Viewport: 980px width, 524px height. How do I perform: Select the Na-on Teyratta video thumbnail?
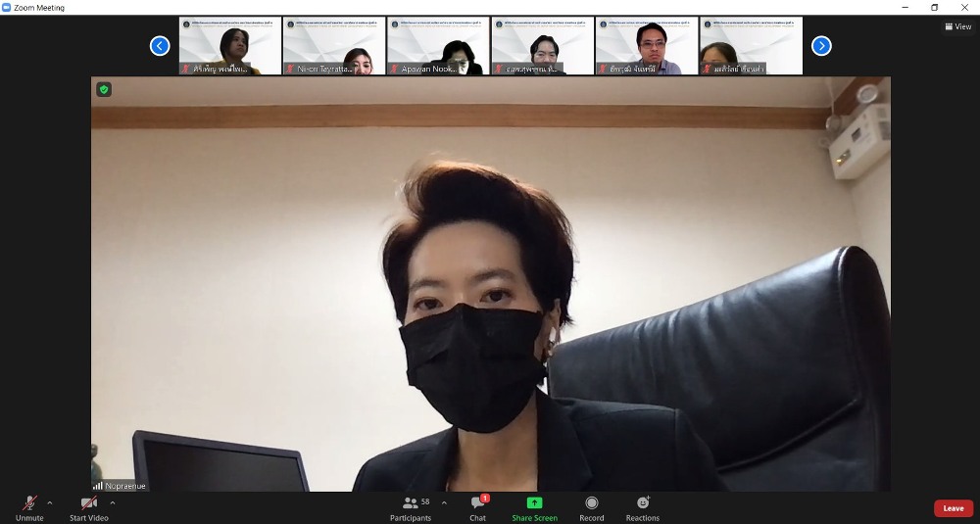[333, 46]
